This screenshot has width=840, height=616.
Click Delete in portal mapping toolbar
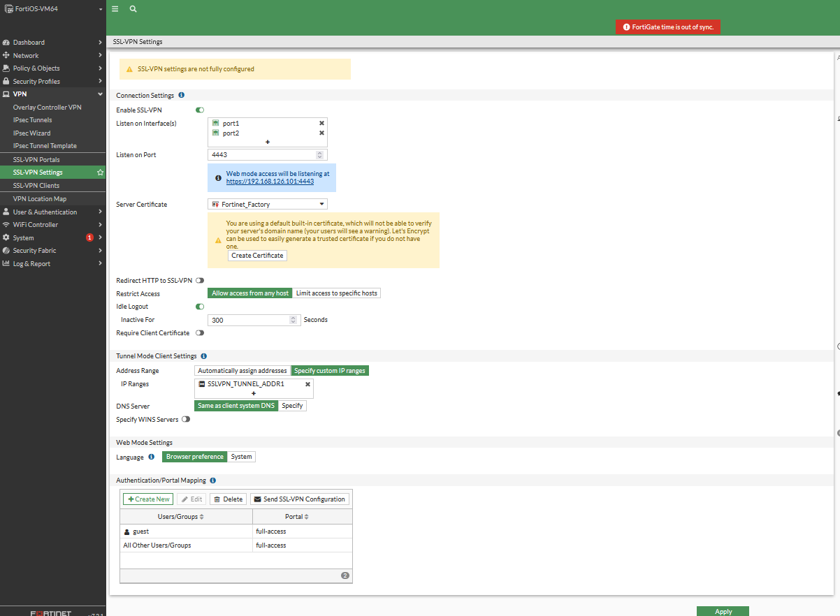[x=228, y=499]
